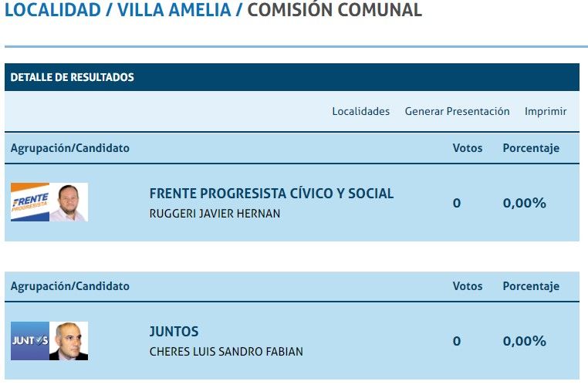Click candidate name CHERES LUIS SANDRO FABIAN
Screen dimensions: 588x388
point(225,352)
